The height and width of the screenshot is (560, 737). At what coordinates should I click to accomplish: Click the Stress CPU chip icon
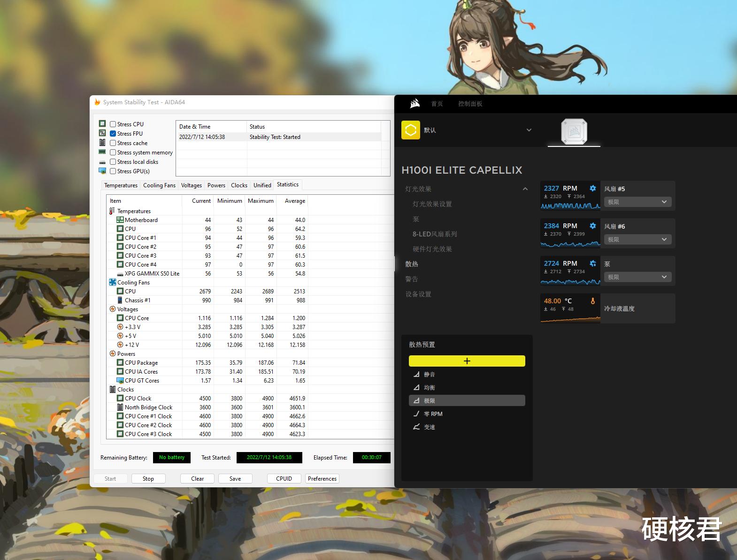coord(102,124)
